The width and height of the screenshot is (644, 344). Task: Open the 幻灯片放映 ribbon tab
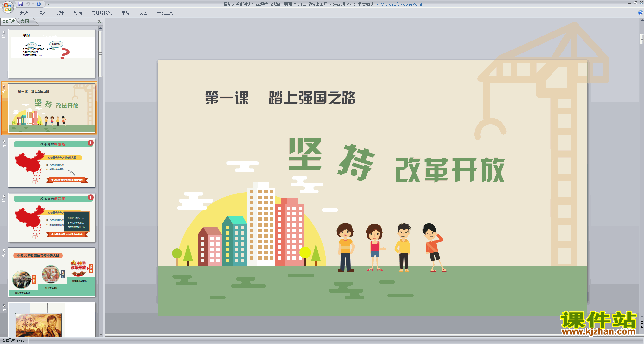(x=102, y=13)
